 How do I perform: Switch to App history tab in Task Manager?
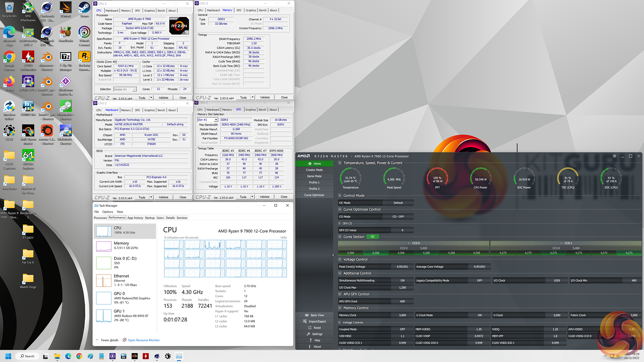click(135, 218)
